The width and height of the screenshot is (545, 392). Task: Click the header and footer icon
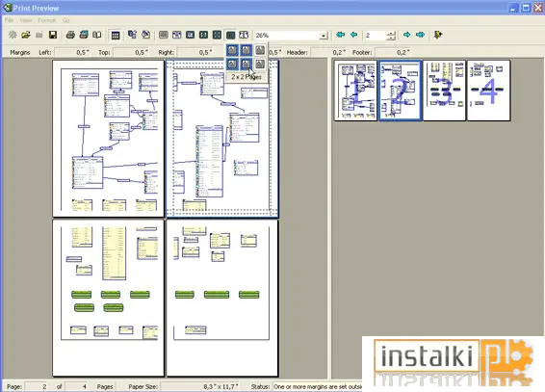[x=132, y=35]
